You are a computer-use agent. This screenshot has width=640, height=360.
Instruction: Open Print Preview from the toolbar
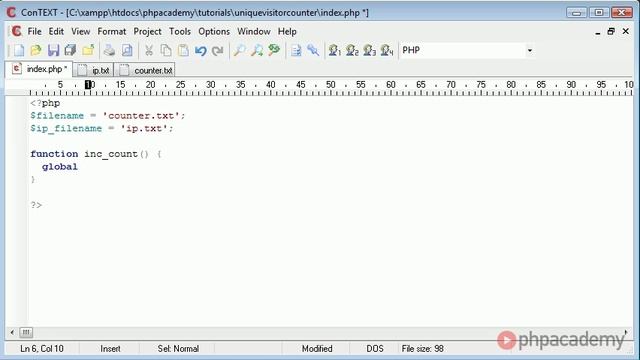tap(127, 50)
